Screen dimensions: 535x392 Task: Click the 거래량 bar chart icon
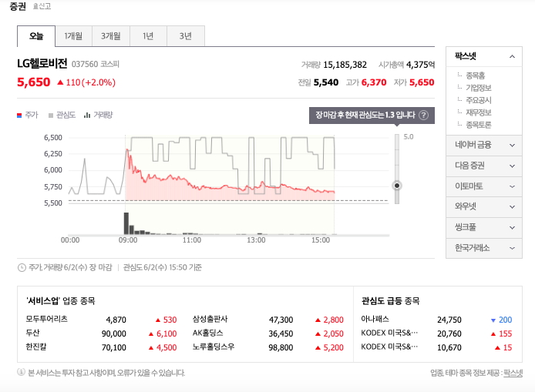click(87, 116)
